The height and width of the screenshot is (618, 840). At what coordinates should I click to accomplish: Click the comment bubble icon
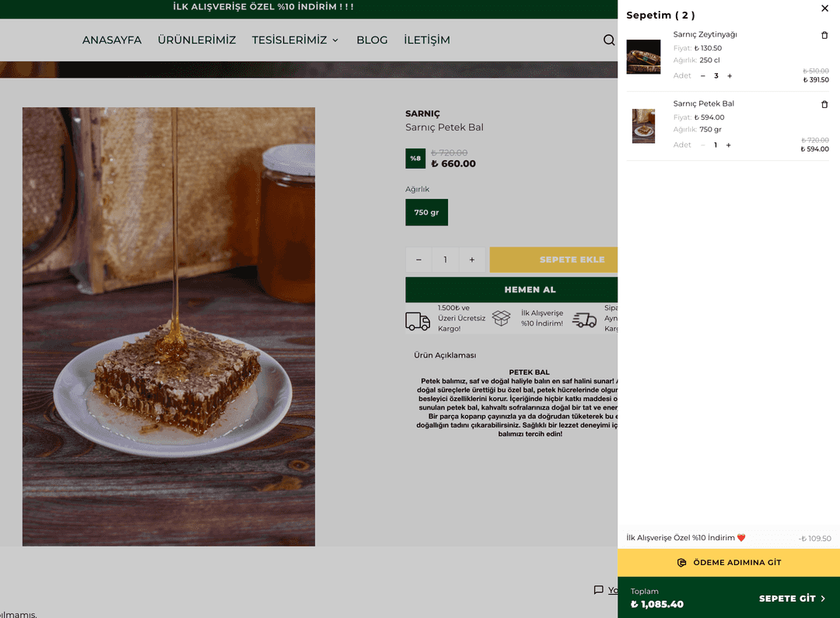point(598,589)
